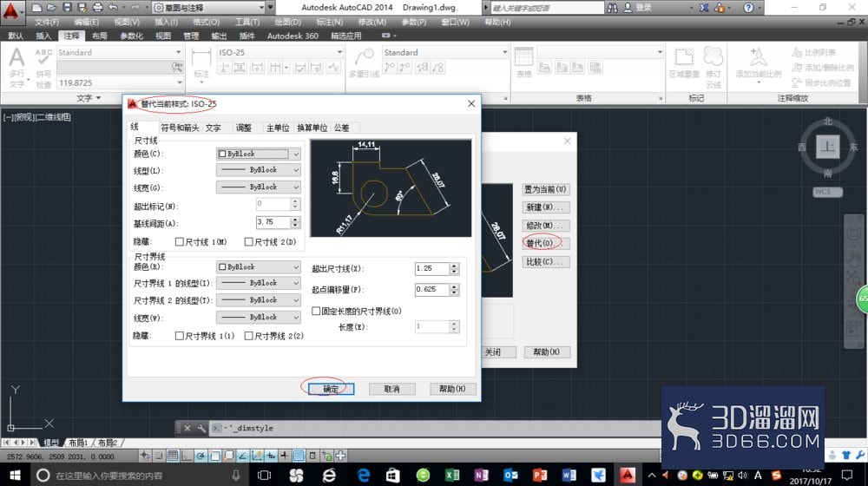The height and width of the screenshot is (486, 868).
Task: Click the New drawing icon in quick access toolbar
Action: click(36, 7)
